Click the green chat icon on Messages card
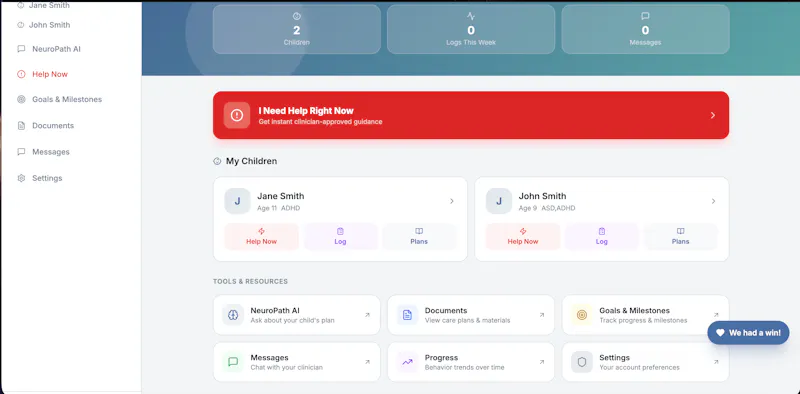800x394 pixels. 233,362
